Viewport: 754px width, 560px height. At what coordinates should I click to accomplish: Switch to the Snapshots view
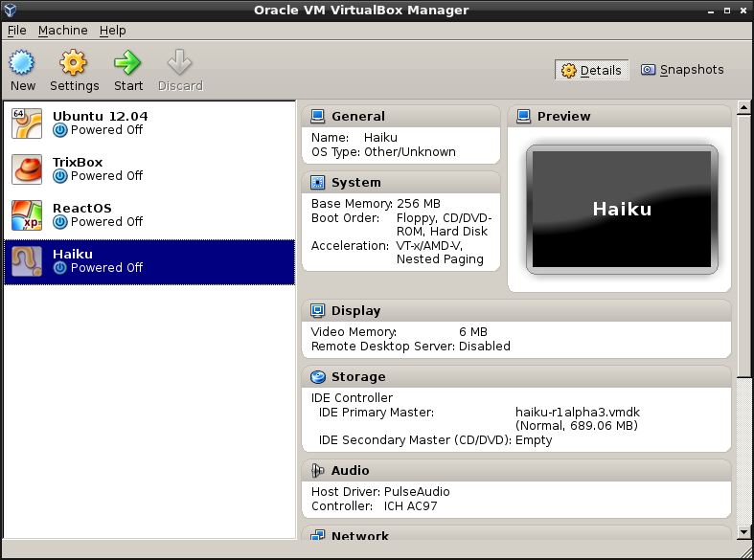point(682,70)
